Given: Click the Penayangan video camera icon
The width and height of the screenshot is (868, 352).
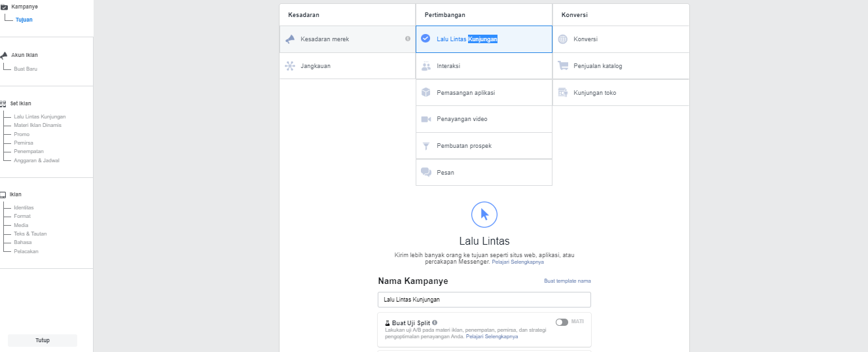Looking at the screenshot, I should (426, 119).
